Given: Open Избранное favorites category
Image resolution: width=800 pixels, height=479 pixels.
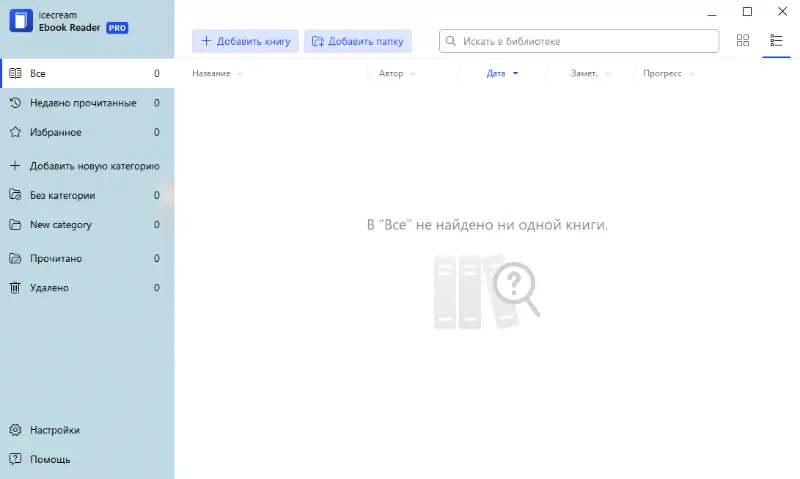Looking at the screenshot, I should [87, 133].
